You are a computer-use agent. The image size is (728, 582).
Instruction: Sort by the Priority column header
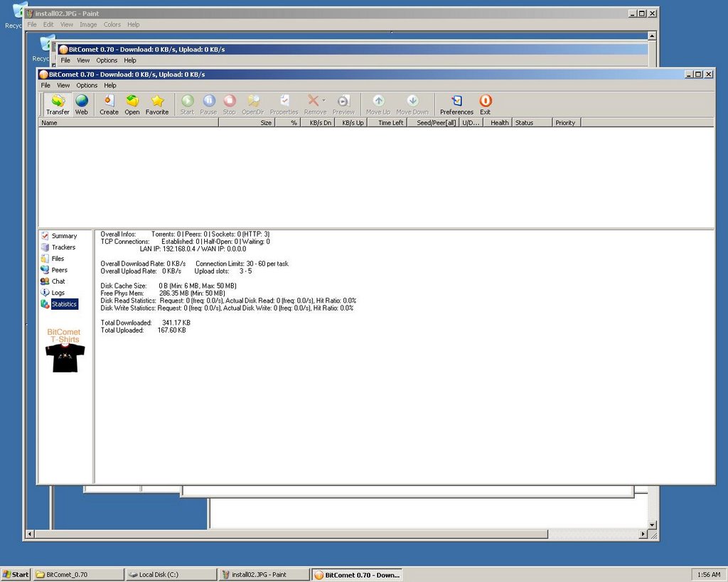[x=567, y=122]
